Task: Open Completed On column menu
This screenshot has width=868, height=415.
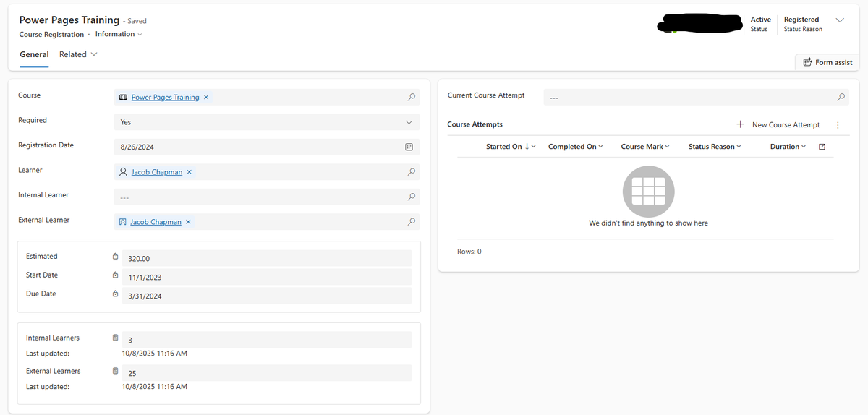Action: 575,147
